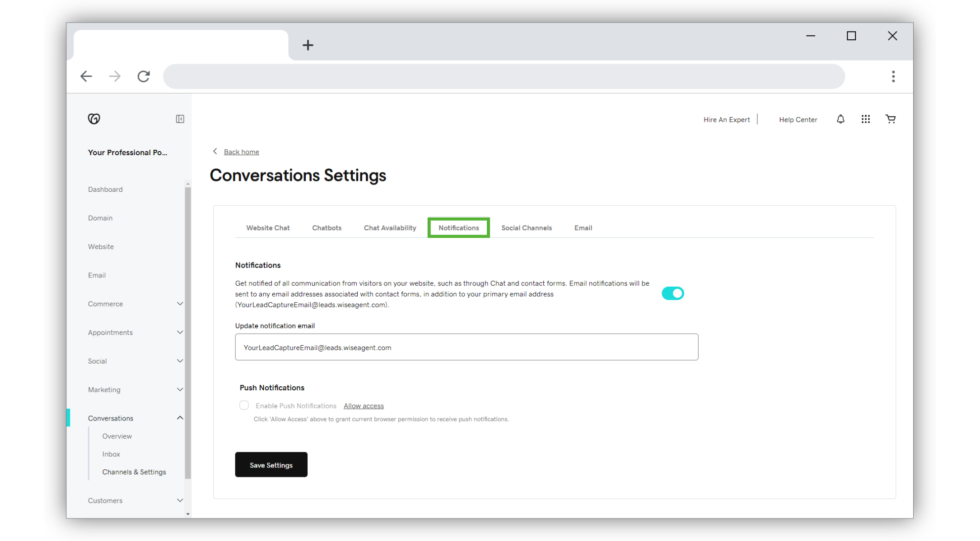This screenshot has width=980, height=541.
Task: Check Enable Push Notifications checkbox
Action: pos(244,405)
